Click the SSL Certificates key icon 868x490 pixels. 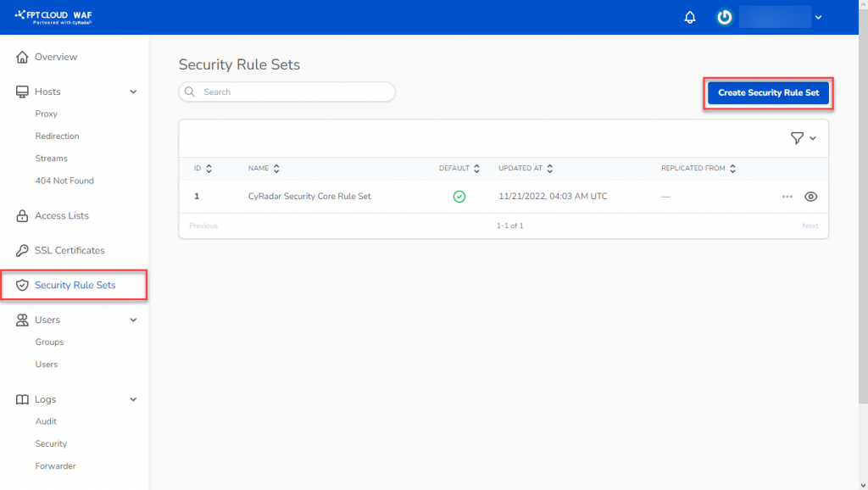23,250
